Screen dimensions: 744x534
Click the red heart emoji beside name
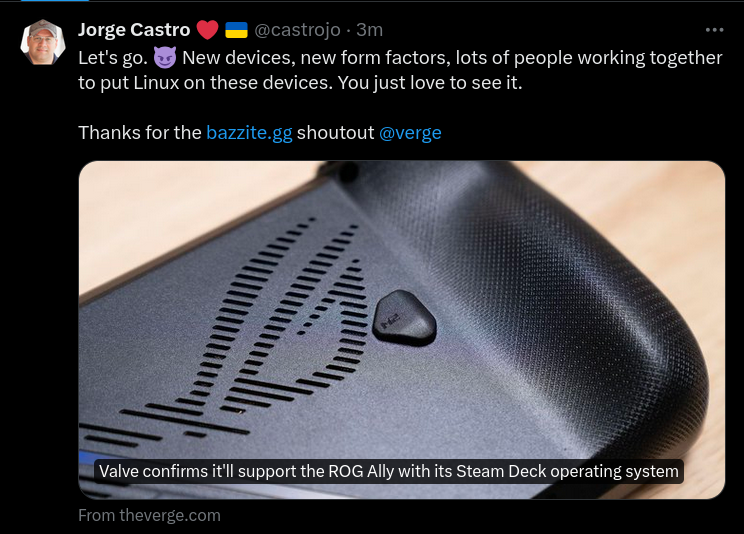click(x=207, y=30)
